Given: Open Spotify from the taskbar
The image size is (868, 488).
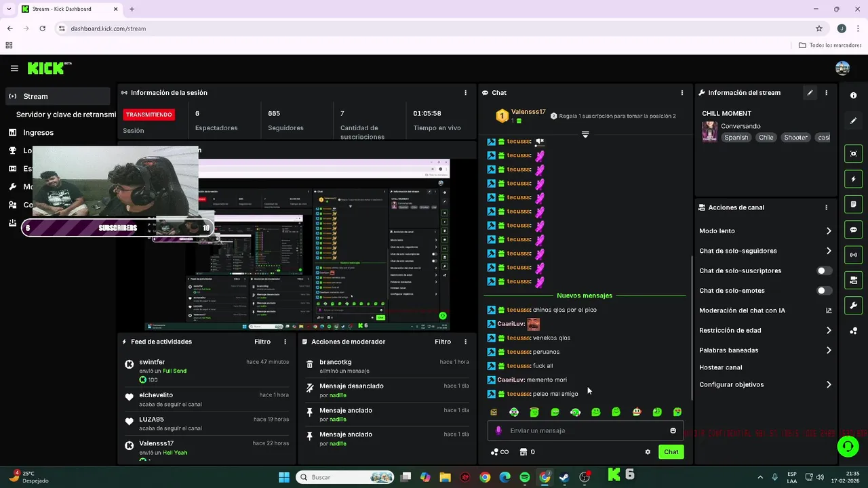Looking at the screenshot, I should pyautogui.click(x=525, y=477).
